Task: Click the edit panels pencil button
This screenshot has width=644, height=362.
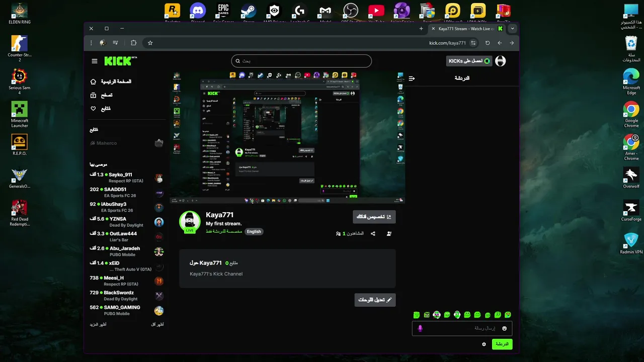Action: coord(375,300)
